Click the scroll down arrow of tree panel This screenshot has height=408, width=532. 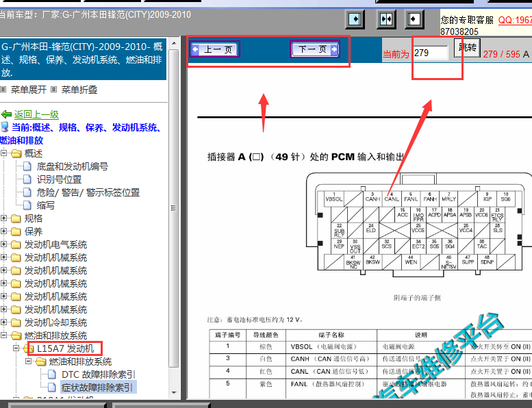point(174,394)
